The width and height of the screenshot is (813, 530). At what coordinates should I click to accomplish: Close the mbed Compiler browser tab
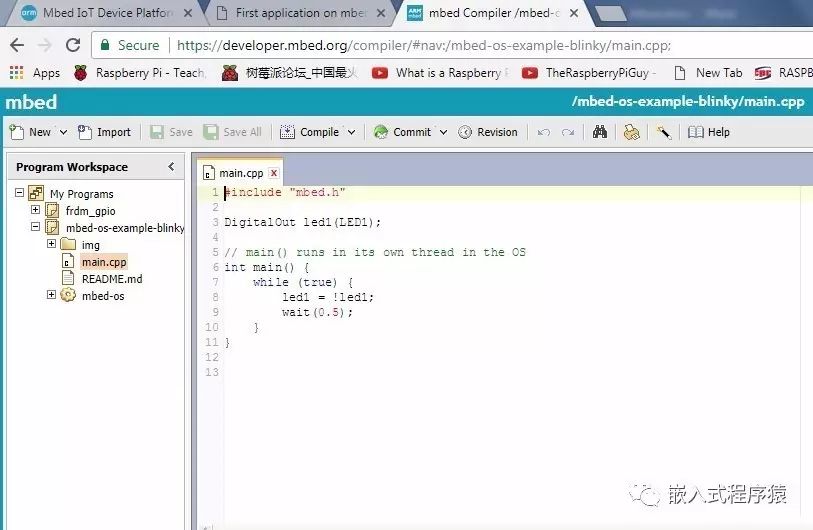tap(574, 13)
